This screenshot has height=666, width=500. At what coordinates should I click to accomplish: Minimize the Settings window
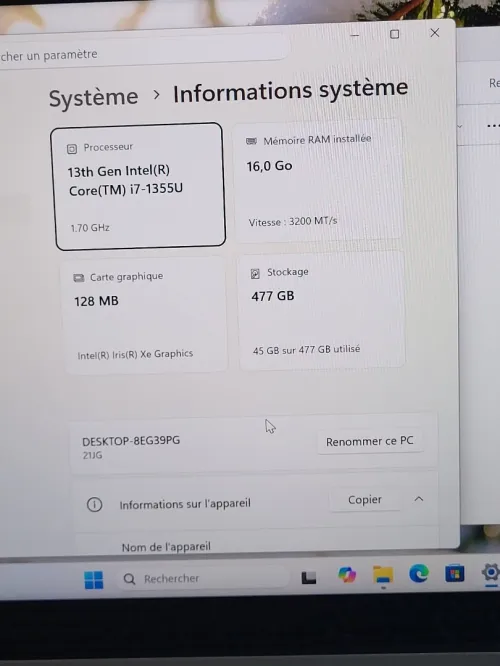[x=355, y=35]
